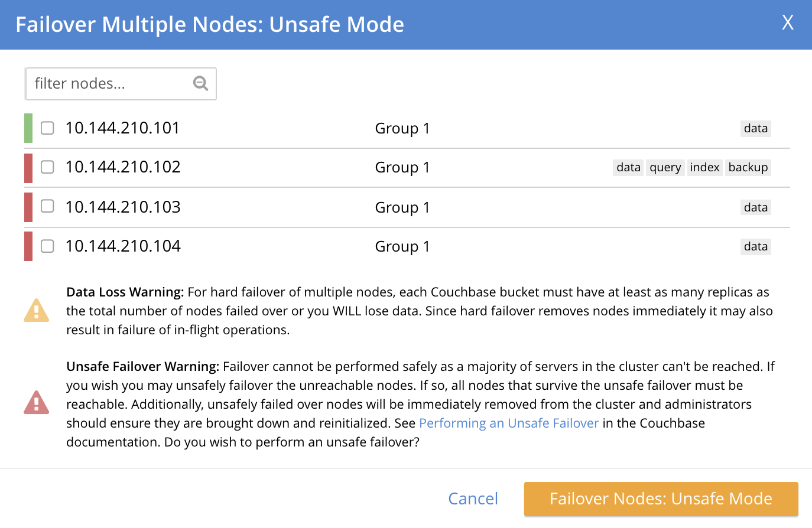Select the checkbox for node 10.144.210.102
This screenshot has width=812, height=528.
pos(47,167)
